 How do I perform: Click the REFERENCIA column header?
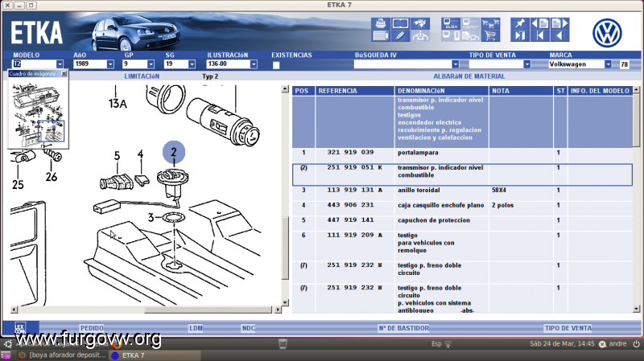[355, 91]
